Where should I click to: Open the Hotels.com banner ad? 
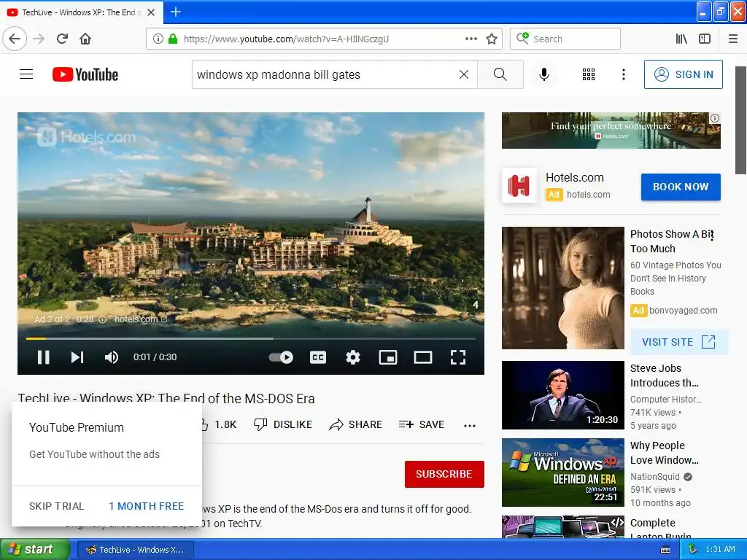pos(611,131)
